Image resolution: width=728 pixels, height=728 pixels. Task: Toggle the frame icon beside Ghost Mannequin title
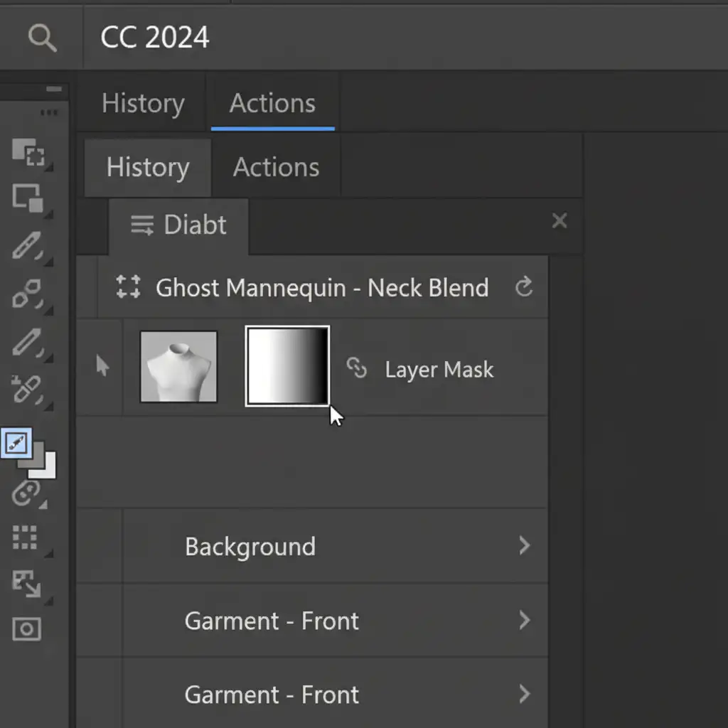coord(128,287)
